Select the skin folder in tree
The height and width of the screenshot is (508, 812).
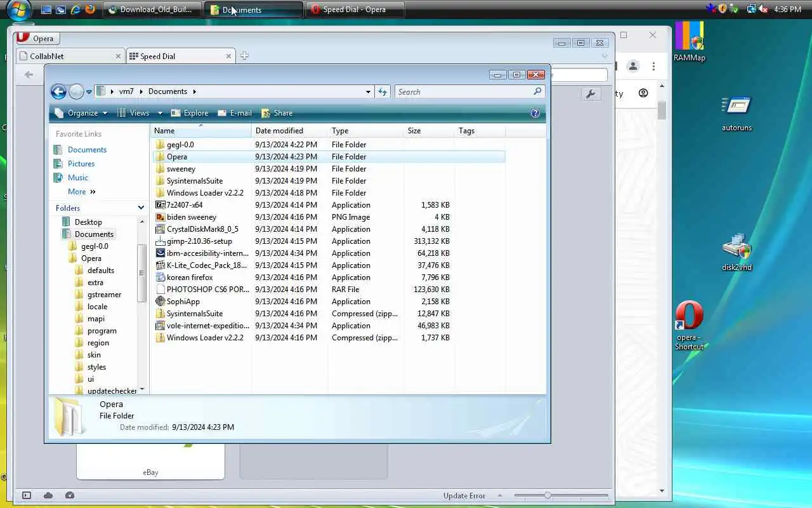pyautogui.click(x=94, y=355)
